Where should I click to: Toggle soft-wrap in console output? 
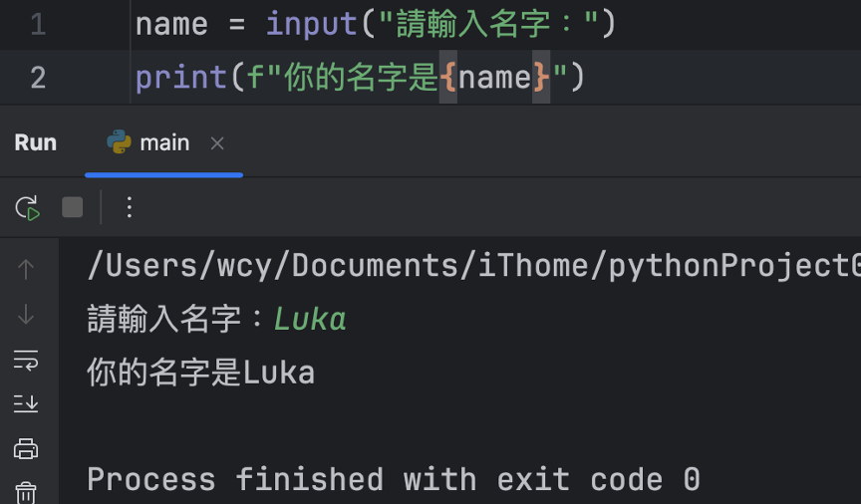tap(26, 361)
